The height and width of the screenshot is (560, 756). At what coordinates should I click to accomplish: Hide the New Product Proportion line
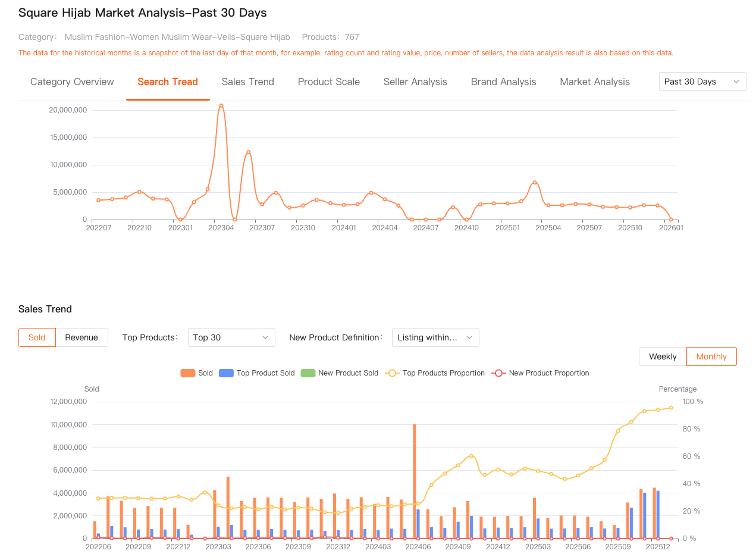[x=540, y=373]
